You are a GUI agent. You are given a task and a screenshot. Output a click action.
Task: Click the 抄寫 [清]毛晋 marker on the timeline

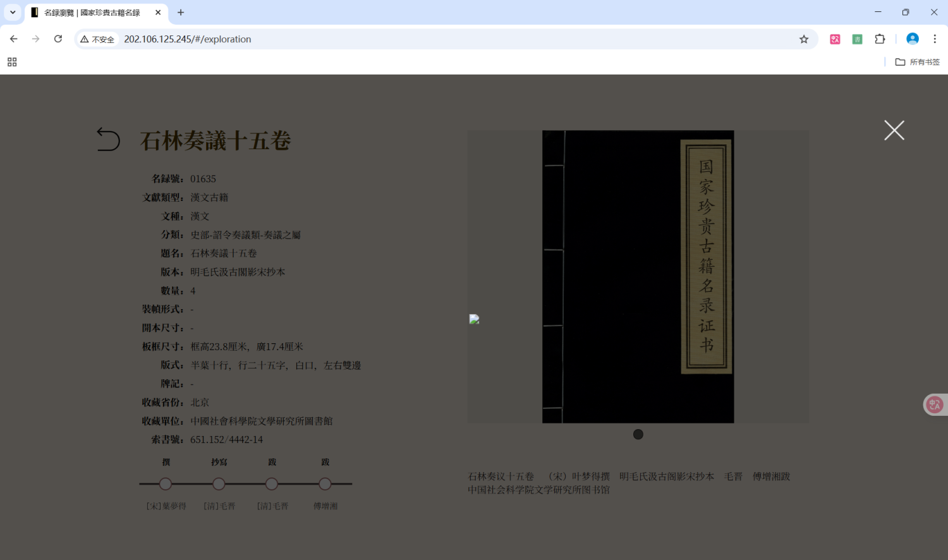[x=219, y=484]
